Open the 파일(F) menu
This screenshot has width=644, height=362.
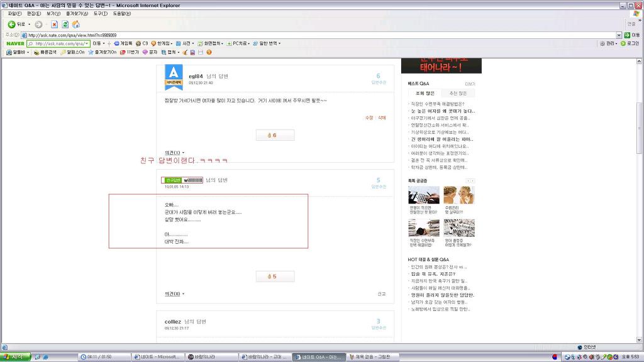[x=14, y=14]
